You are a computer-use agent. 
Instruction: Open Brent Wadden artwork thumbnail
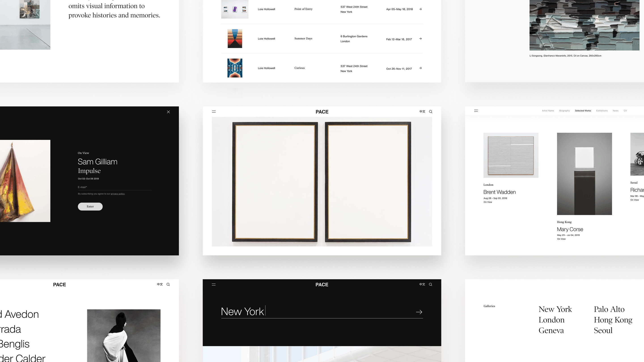click(x=511, y=155)
